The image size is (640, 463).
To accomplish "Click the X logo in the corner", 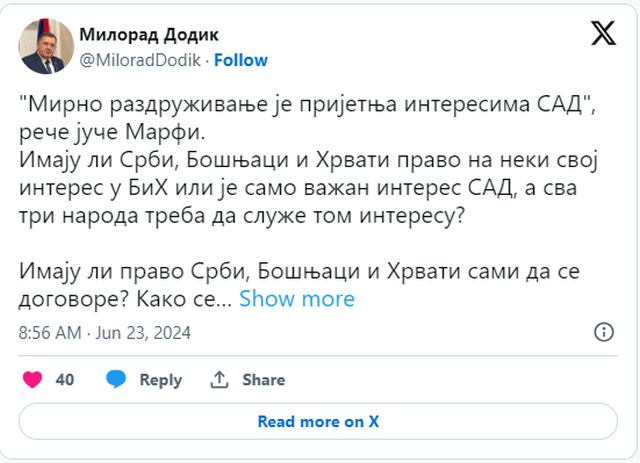I will click(603, 35).
